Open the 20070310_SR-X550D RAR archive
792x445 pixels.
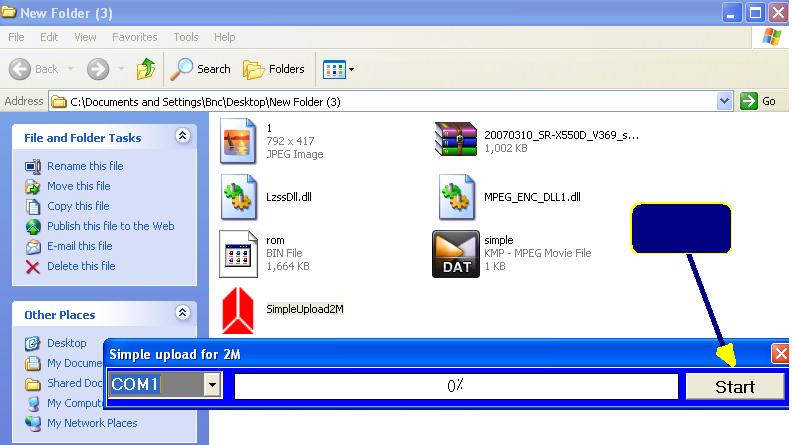(456, 140)
